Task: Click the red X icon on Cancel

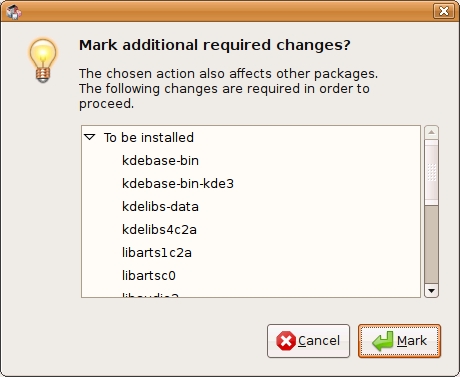Action: click(286, 341)
